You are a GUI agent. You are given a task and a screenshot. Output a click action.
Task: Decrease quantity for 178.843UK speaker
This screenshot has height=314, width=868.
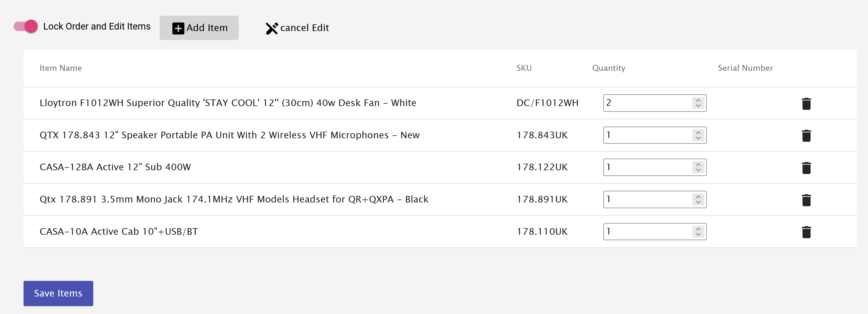click(698, 138)
